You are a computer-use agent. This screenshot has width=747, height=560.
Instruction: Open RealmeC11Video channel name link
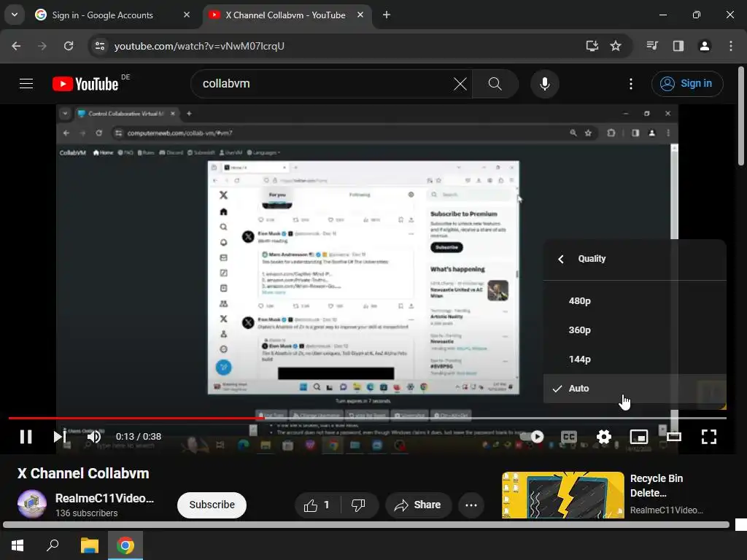[104, 499]
